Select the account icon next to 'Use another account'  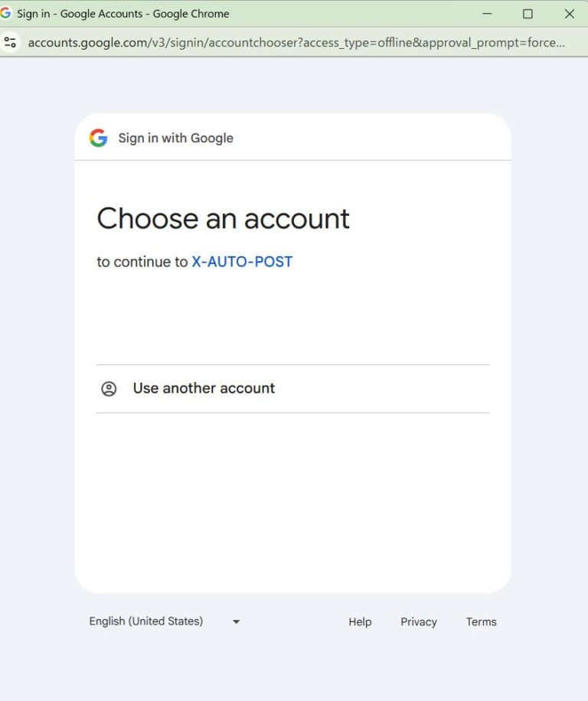(x=109, y=388)
